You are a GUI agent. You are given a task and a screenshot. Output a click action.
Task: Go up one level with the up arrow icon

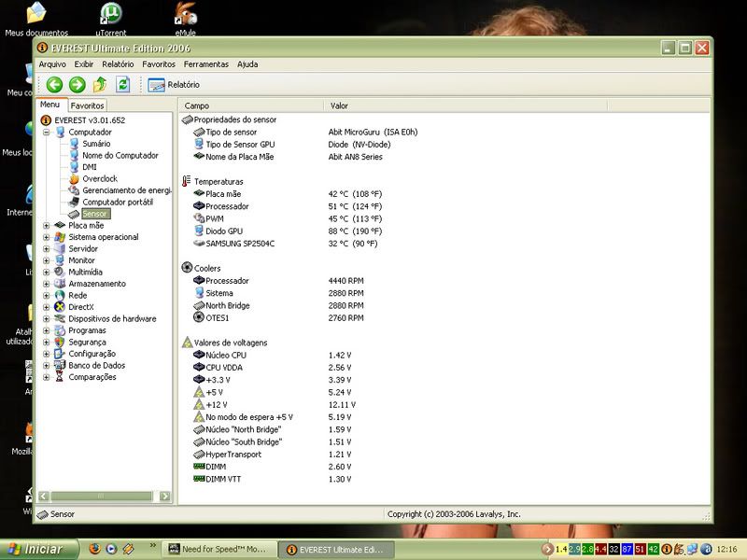(100, 85)
